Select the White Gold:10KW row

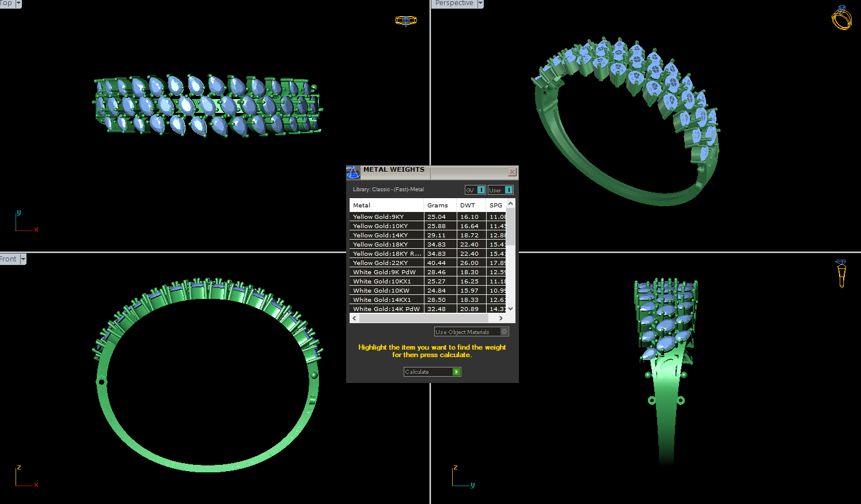[381, 290]
